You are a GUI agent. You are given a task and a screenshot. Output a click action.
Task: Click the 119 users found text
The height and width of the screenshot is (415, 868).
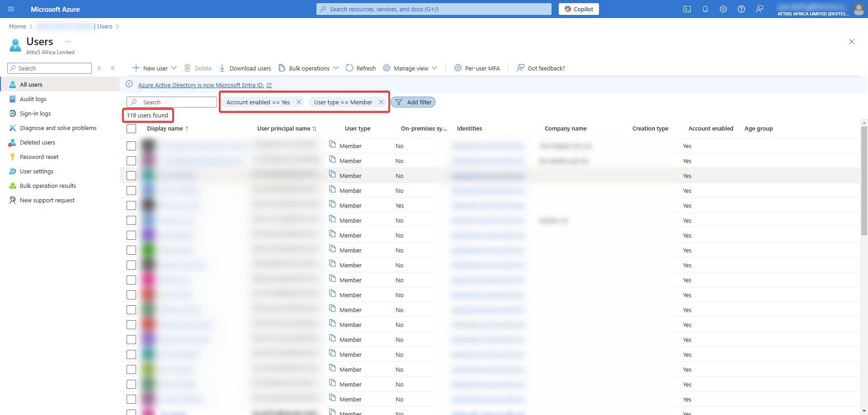pos(147,115)
